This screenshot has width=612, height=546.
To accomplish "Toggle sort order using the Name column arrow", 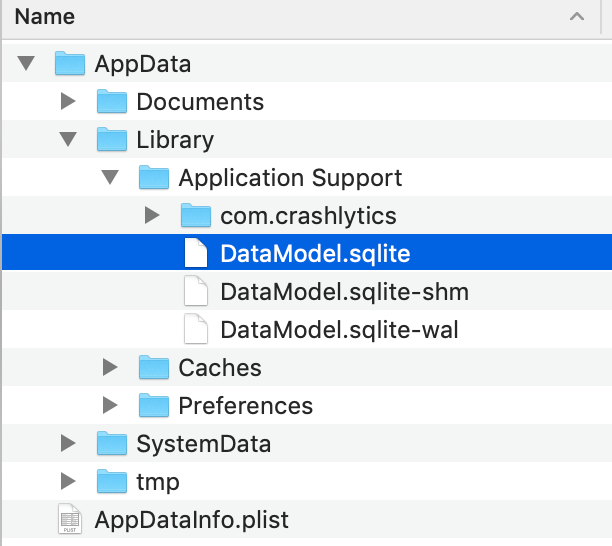I will tap(577, 17).
